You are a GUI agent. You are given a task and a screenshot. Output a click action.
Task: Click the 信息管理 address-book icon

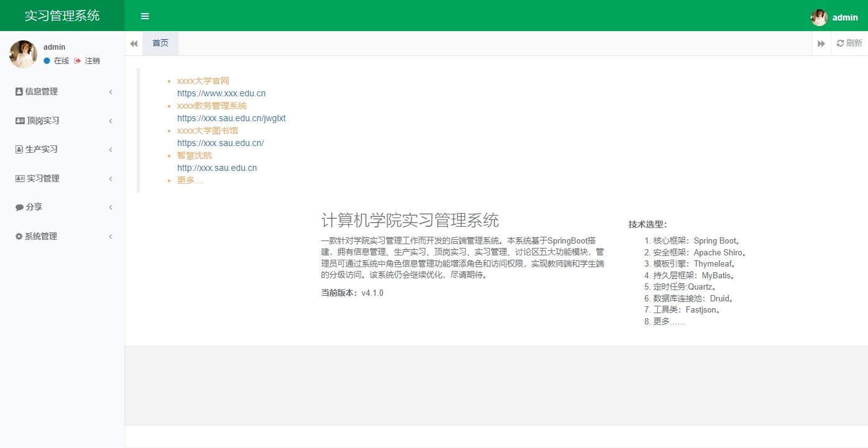tap(19, 91)
